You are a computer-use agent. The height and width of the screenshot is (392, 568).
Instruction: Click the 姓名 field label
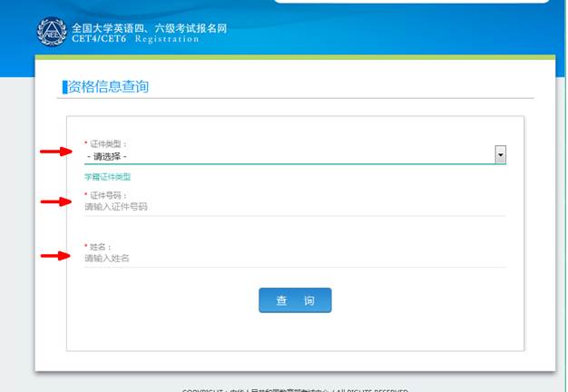pos(100,247)
